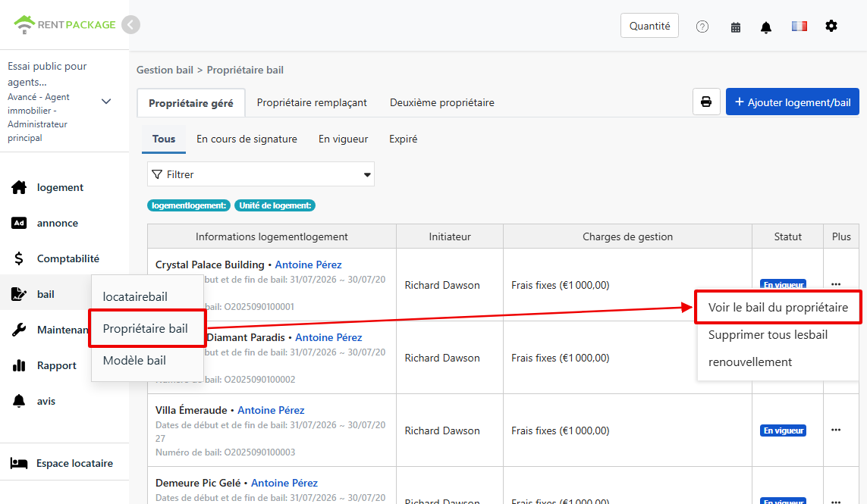The width and height of the screenshot is (867, 504).
Task: Open Antoine Pérez link for Demeure Pic Gelé
Action: coord(284,483)
